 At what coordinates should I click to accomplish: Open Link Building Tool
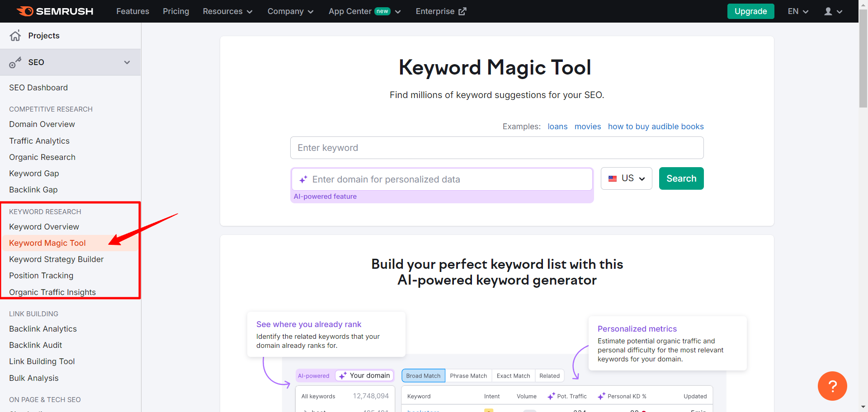click(x=42, y=361)
